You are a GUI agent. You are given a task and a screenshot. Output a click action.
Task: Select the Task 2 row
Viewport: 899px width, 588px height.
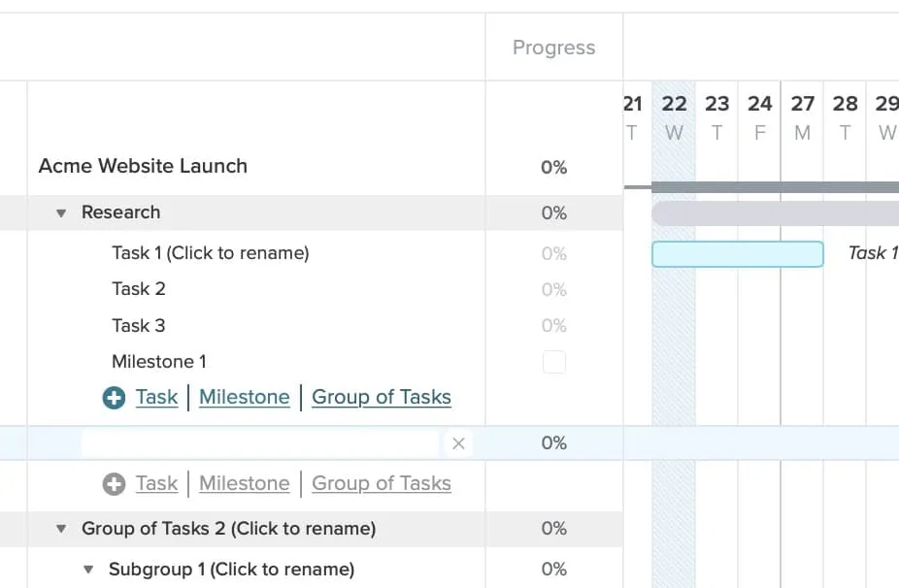[138, 288]
